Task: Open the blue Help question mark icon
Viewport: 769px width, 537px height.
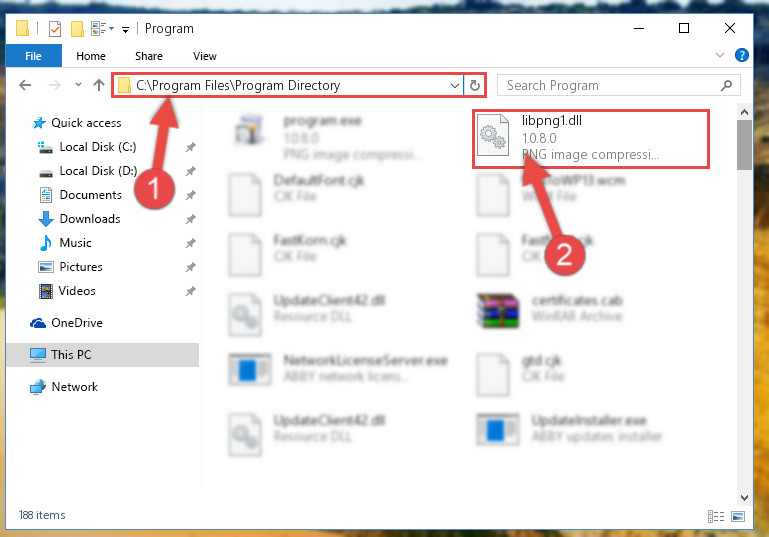Action: [742, 55]
